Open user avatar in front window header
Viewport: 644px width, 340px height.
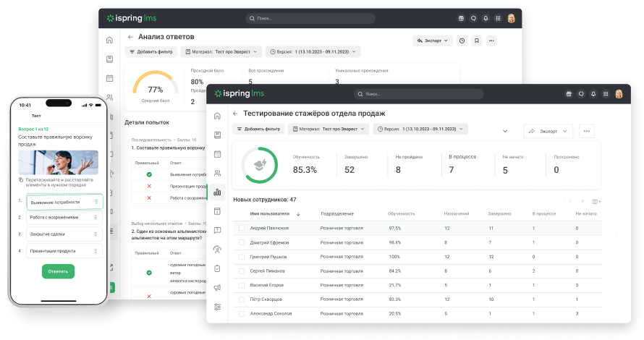pos(619,94)
